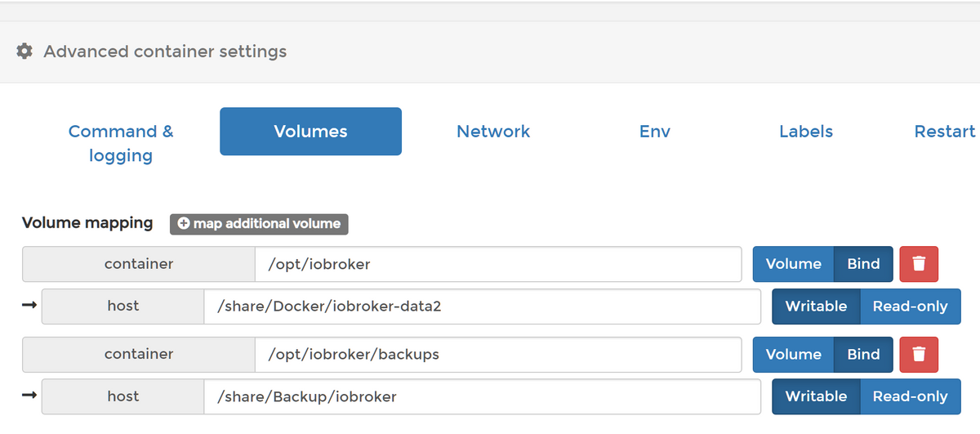Screen dimensions: 980x434
Task: Make iobroker-data2 host path Read-only
Action: (x=910, y=306)
